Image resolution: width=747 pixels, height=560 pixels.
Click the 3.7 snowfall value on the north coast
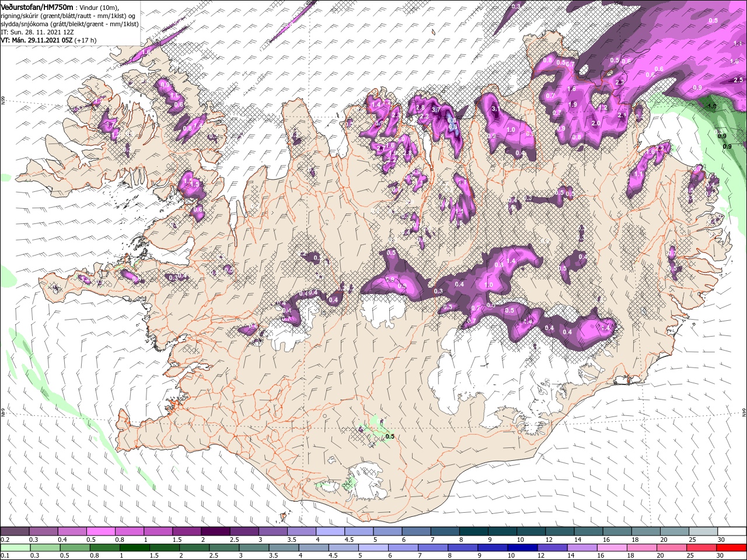(435, 109)
